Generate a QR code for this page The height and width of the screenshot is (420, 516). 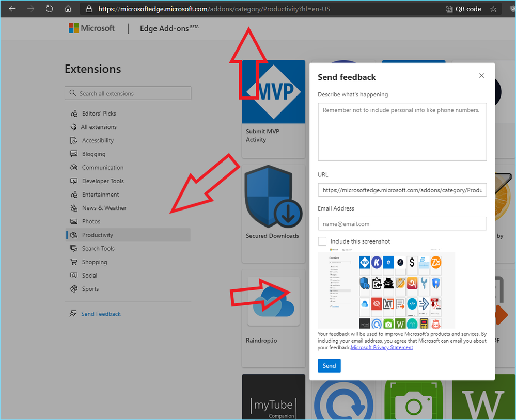point(463,9)
